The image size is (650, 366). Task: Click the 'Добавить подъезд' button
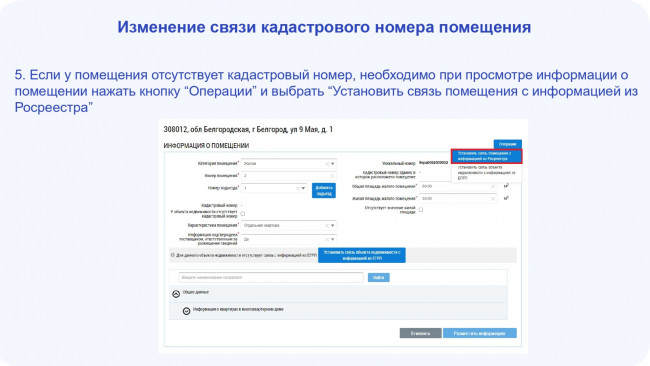tap(324, 191)
